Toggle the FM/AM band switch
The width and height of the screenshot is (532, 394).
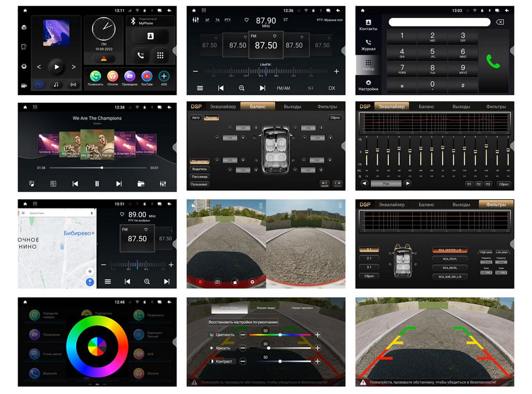(284, 88)
